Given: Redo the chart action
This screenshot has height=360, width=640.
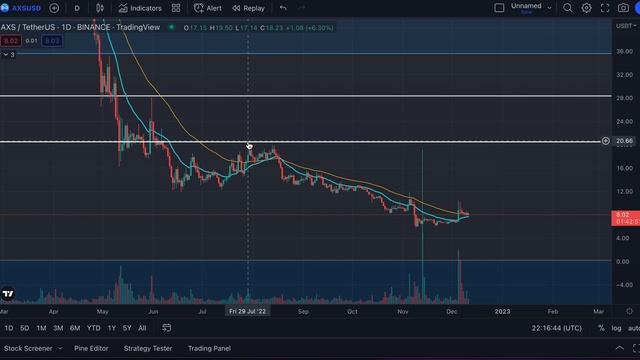Looking at the screenshot, I should click(x=302, y=8).
